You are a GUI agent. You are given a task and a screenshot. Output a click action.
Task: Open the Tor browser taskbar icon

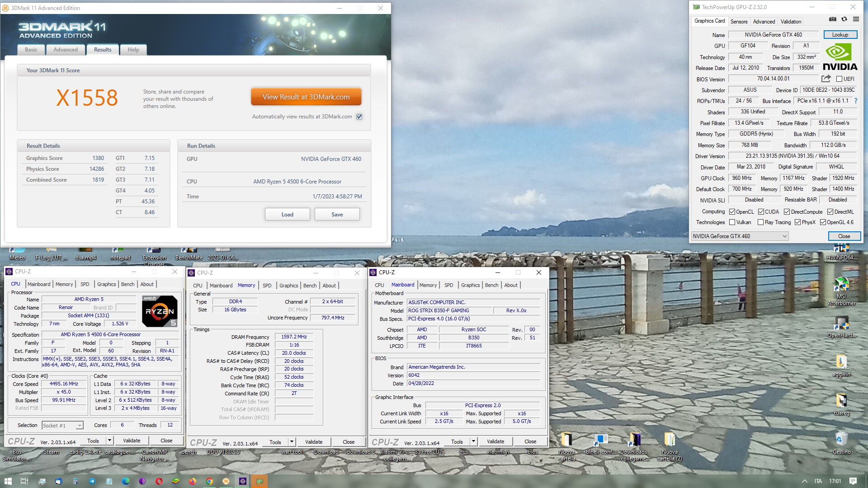[x=142, y=481]
